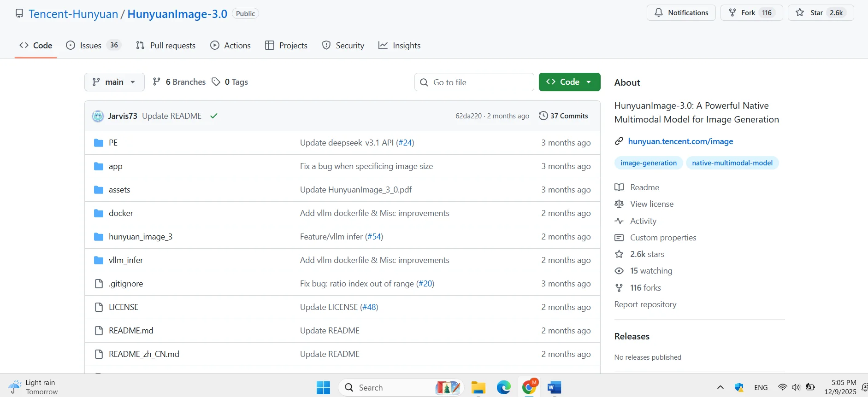Open hunyuan.tencent.com/image link
Screen dimensions: 868x397
pyautogui.click(x=680, y=141)
